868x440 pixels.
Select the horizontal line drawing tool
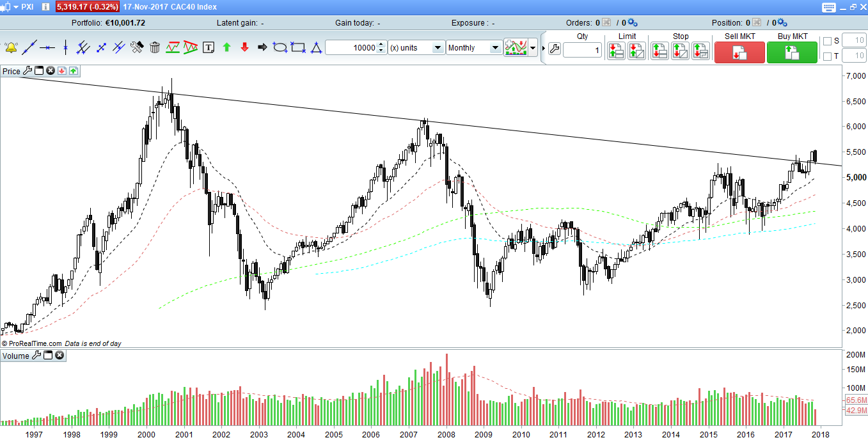[47, 47]
